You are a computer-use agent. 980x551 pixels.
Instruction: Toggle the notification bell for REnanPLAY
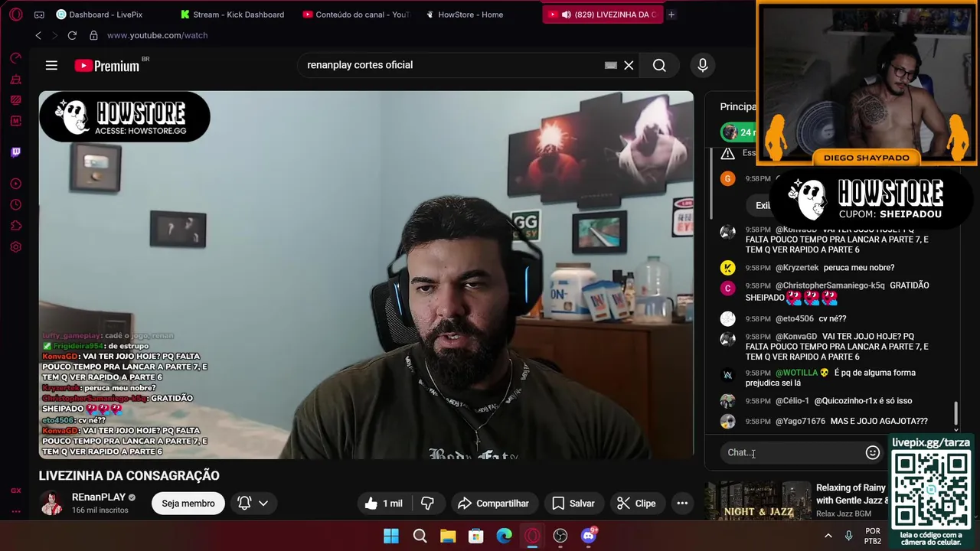(244, 503)
